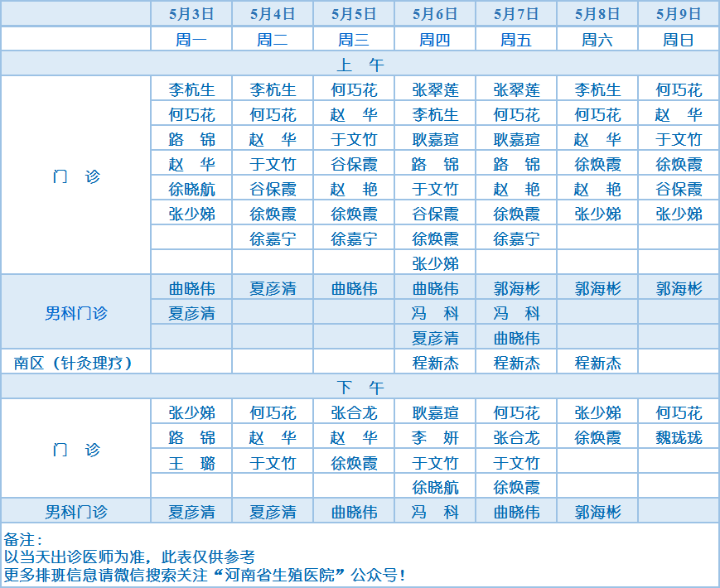Image resolution: width=720 pixels, height=588 pixels.
Task: Click the name 李妍 in the schedule
Action: (x=435, y=437)
